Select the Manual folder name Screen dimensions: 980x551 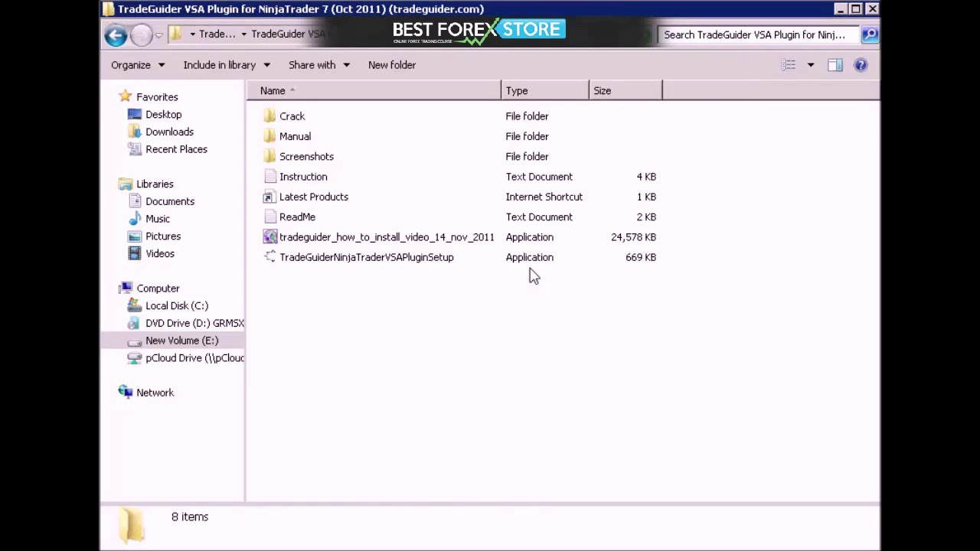[x=295, y=136]
